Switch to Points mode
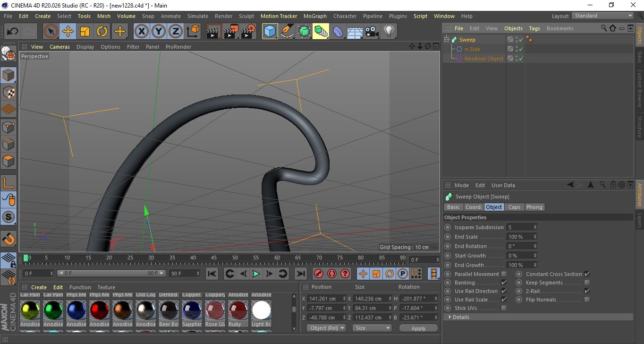This screenshot has height=344, width=644. click(8, 127)
